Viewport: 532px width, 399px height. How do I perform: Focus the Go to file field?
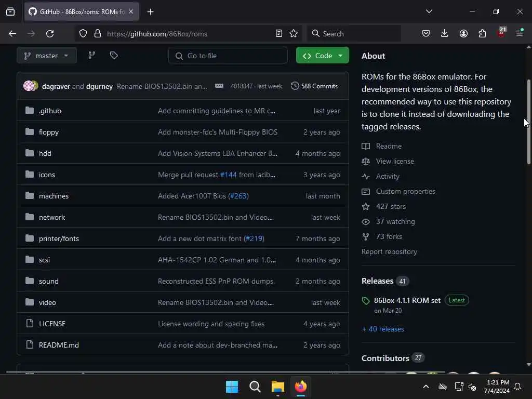tap(228, 55)
